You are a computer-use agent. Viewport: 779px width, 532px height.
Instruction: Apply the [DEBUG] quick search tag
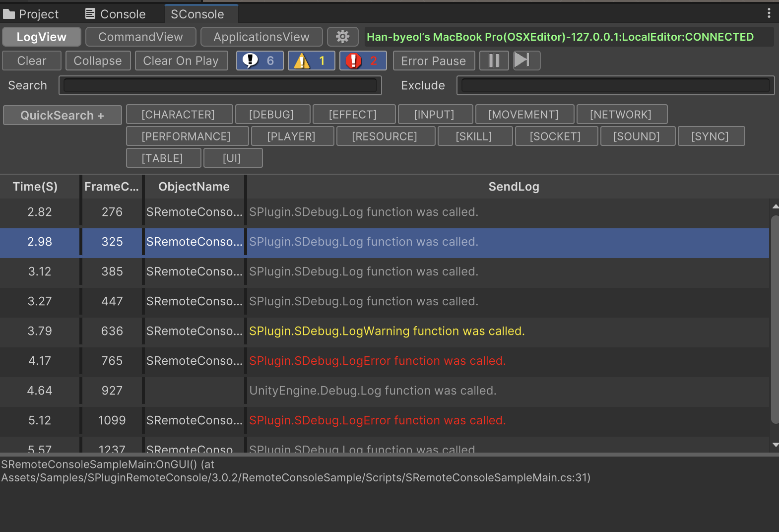[272, 114]
